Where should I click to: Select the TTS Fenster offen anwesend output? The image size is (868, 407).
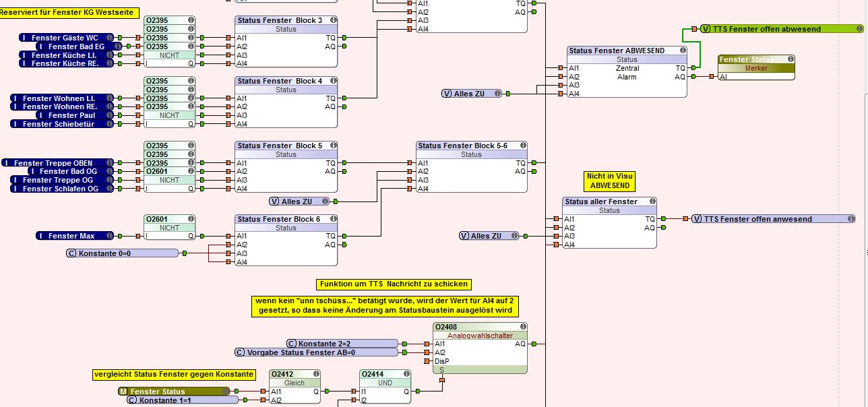pyautogui.click(x=773, y=219)
